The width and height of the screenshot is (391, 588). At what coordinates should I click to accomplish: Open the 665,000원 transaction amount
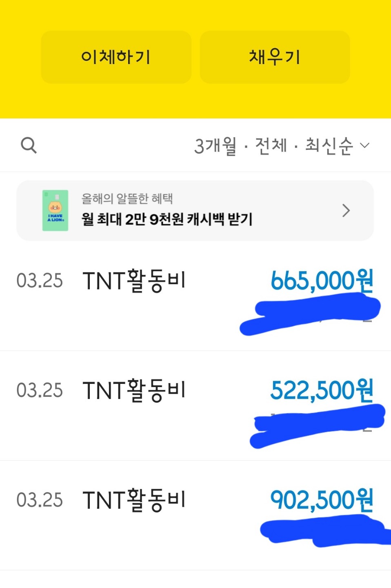322,281
